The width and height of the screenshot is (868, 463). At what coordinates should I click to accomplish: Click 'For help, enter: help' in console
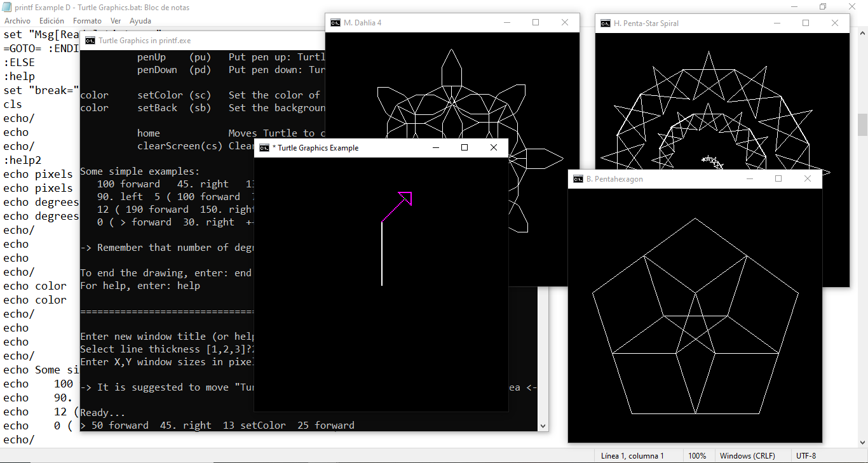[x=140, y=286]
